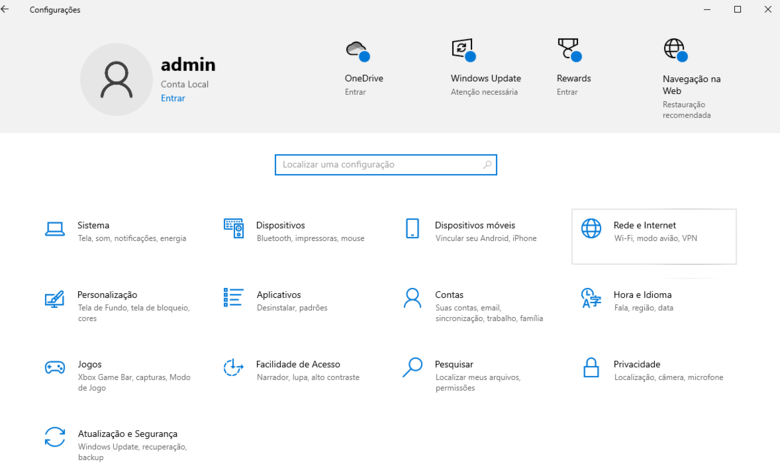
Task: Select the Personalização paintbrush icon
Action: (55, 299)
